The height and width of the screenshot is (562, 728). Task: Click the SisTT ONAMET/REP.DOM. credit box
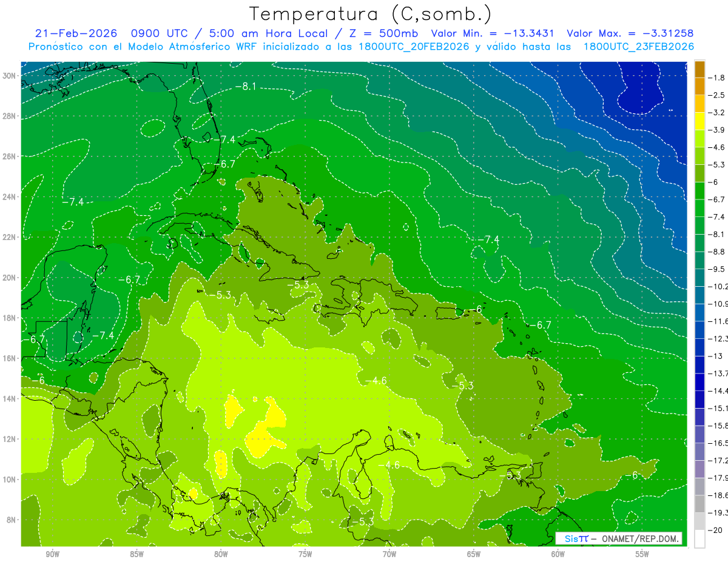[x=619, y=538]
